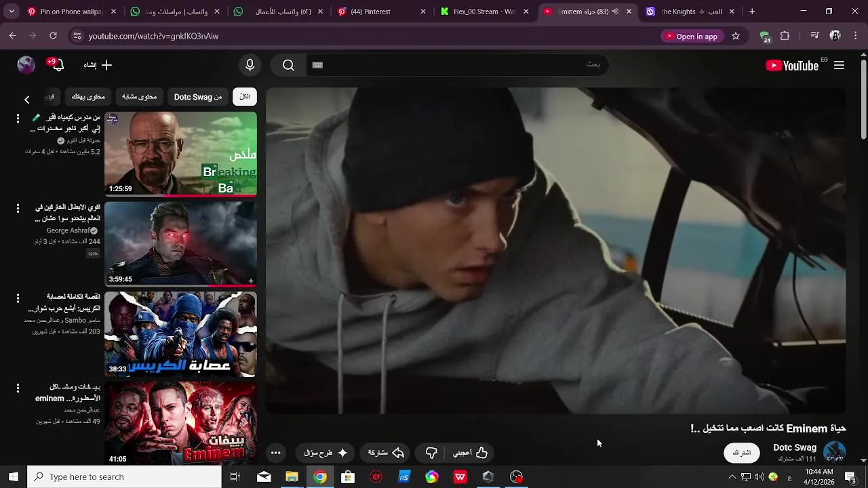This screenshot has width=868, height=488.
Task: Click the search magnifier button
Action: pyautogui.click(x=288, y=65)
